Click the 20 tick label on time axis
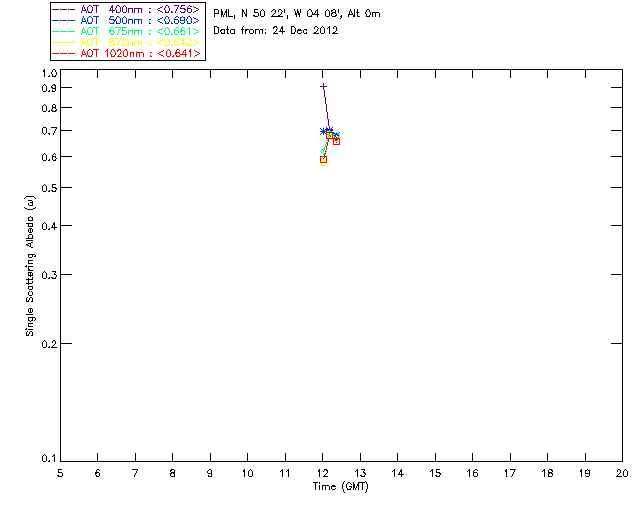 [622, 473]
